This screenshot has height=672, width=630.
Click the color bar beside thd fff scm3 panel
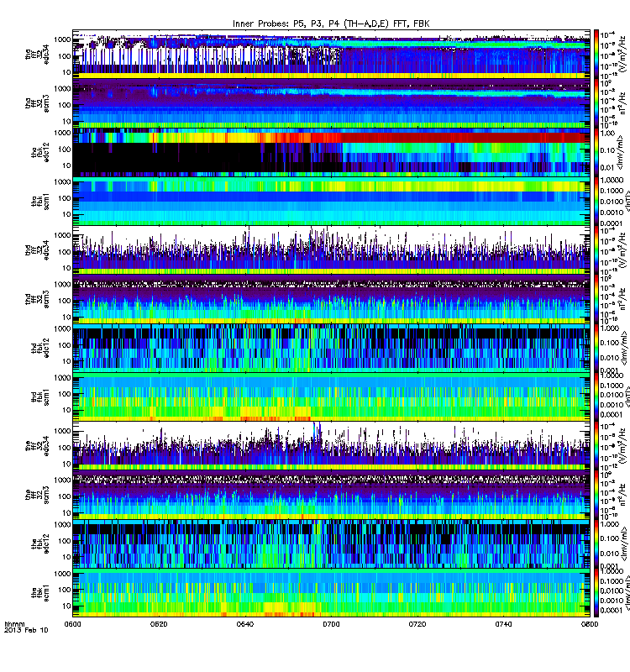click(x=596, y=299)
